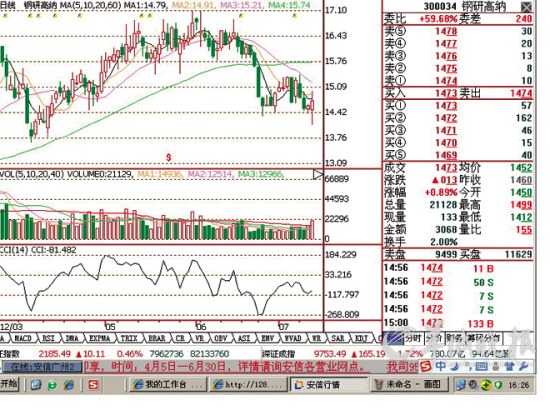Click the 深证成指 index value 9753.49
This screenshot has width=550, height=412.
pyautogui.click(x=331, y=353)
